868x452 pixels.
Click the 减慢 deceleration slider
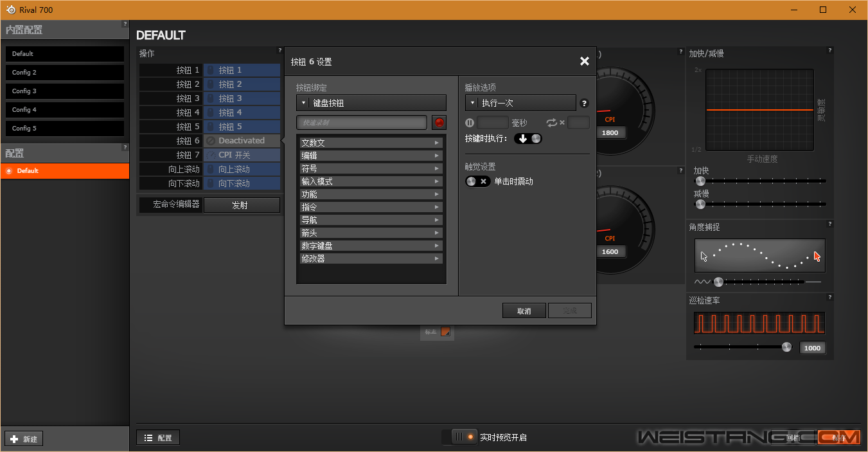(x=761, y=204)
